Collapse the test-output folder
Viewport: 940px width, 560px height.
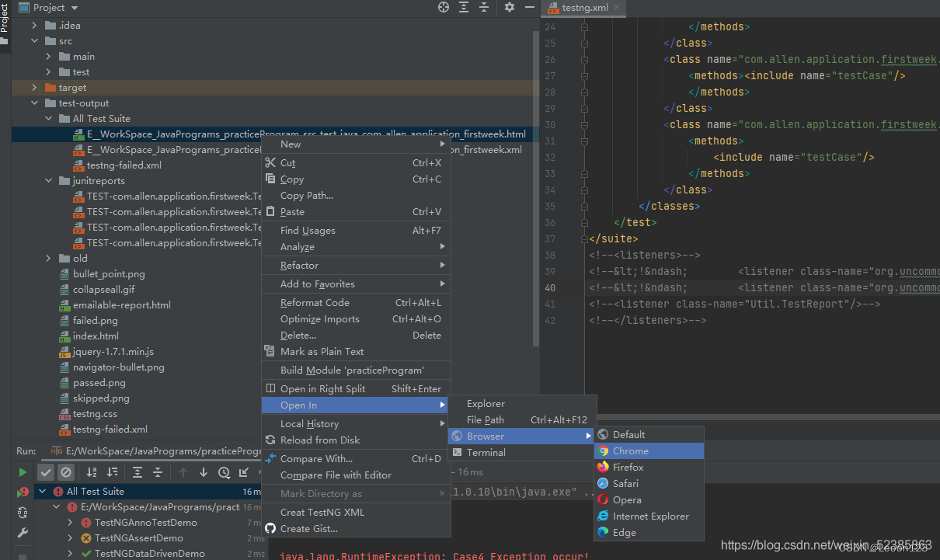pyautogui.click(x=35, y=103)
